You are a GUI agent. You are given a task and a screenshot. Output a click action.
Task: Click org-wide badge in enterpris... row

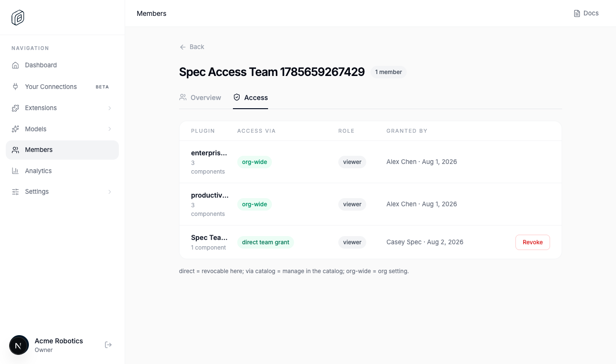point(255,162)
